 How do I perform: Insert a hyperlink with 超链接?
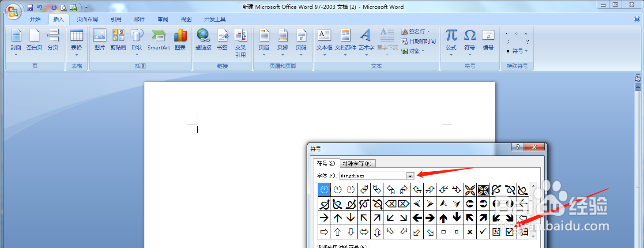203,40
